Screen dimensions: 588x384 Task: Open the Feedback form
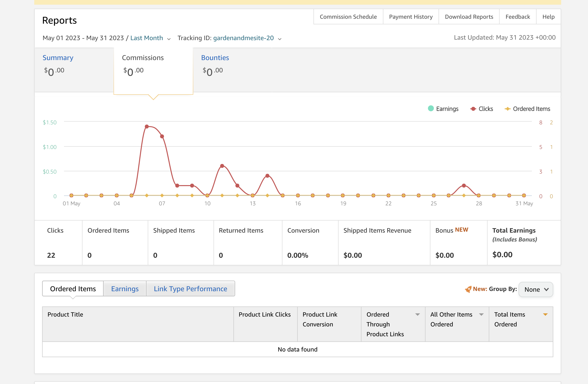(x=518, y=17)
